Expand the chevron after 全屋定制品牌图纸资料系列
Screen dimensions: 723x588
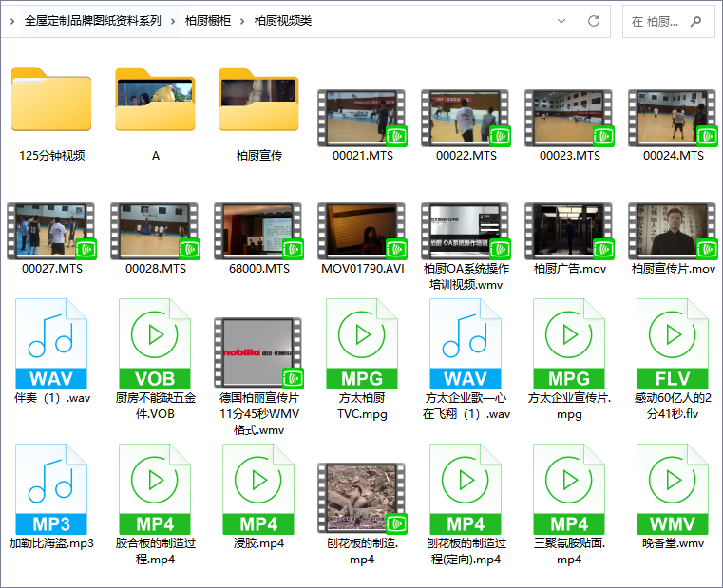pyautogui.click(x=174, y=21)
